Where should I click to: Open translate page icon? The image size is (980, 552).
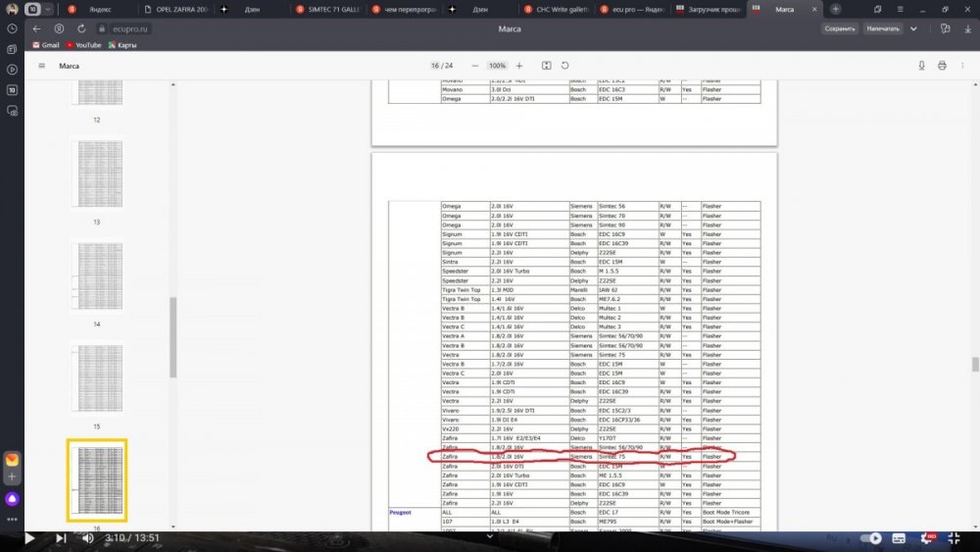[945, 28]
